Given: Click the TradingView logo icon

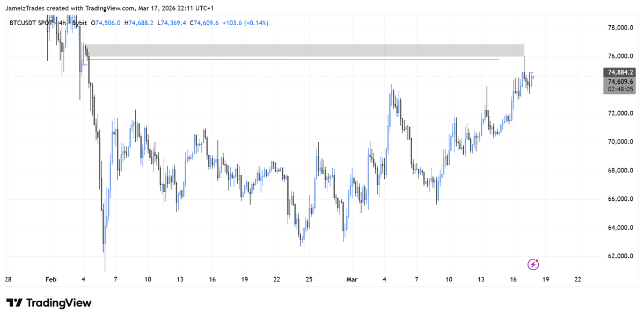Looking at the screenshot, I should tap(14, 303).
